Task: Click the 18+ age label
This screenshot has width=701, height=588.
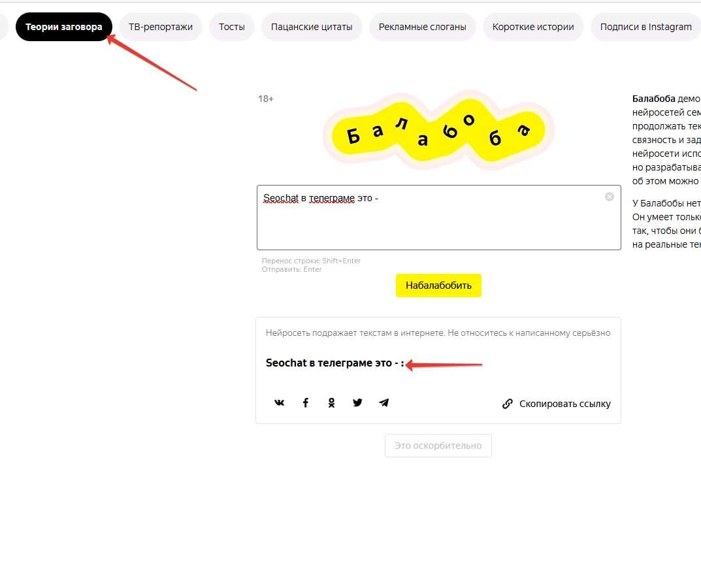Action: point(265,99)
